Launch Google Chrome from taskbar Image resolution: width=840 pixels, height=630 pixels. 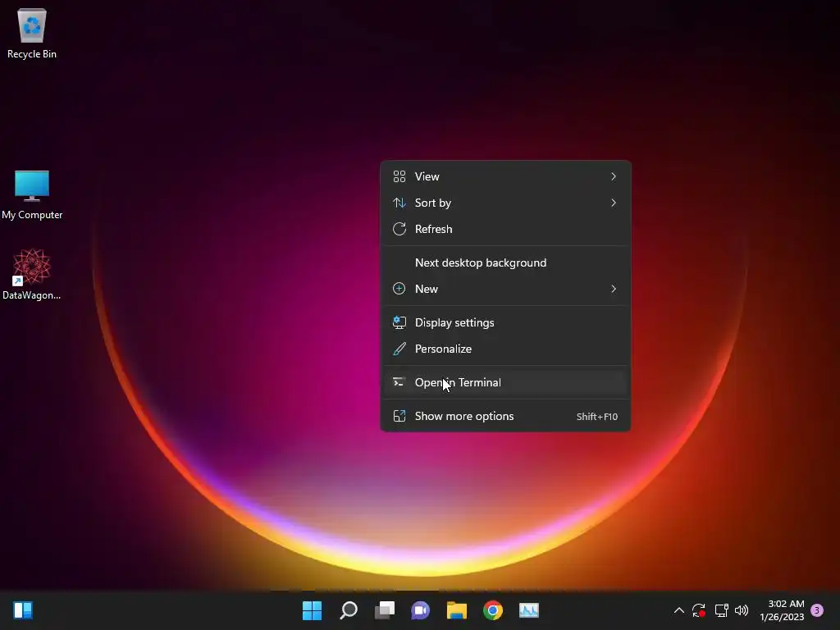[493, 610]
